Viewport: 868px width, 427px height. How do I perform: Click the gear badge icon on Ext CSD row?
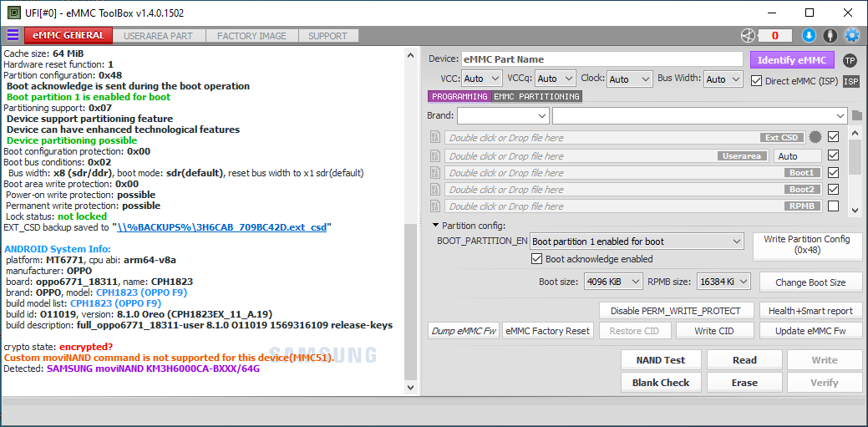pyautogui.click(x=815, y=137)
